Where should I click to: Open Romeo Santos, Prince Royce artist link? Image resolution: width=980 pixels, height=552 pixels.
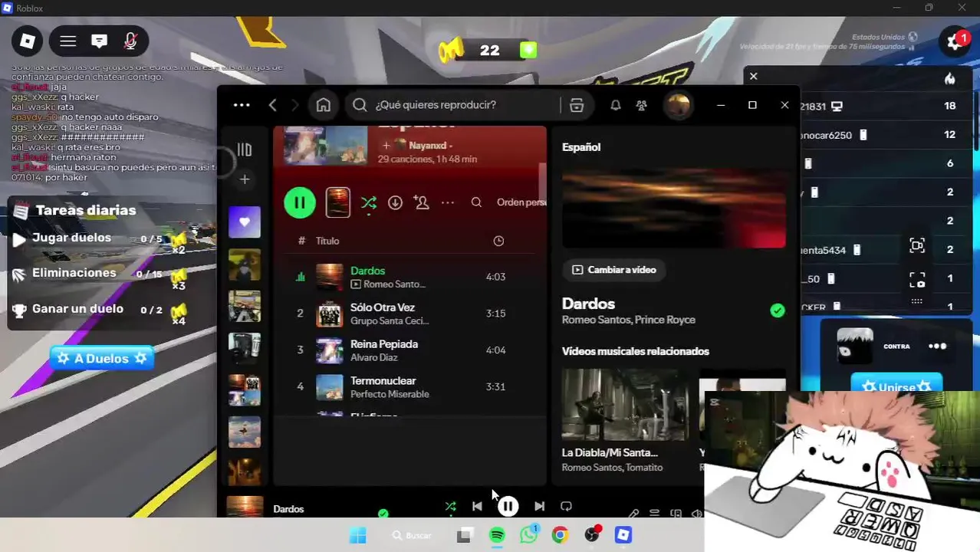(x=629, y=320)
